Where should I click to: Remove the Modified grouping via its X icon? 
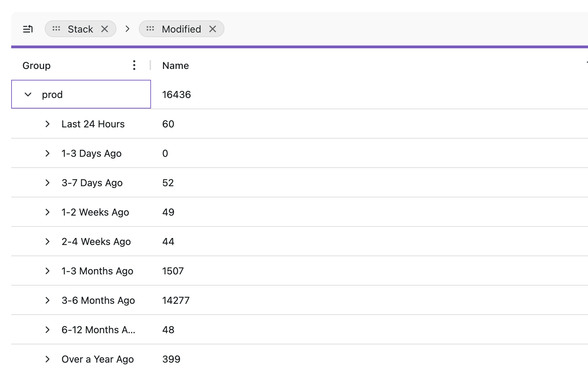pos(213,29)
